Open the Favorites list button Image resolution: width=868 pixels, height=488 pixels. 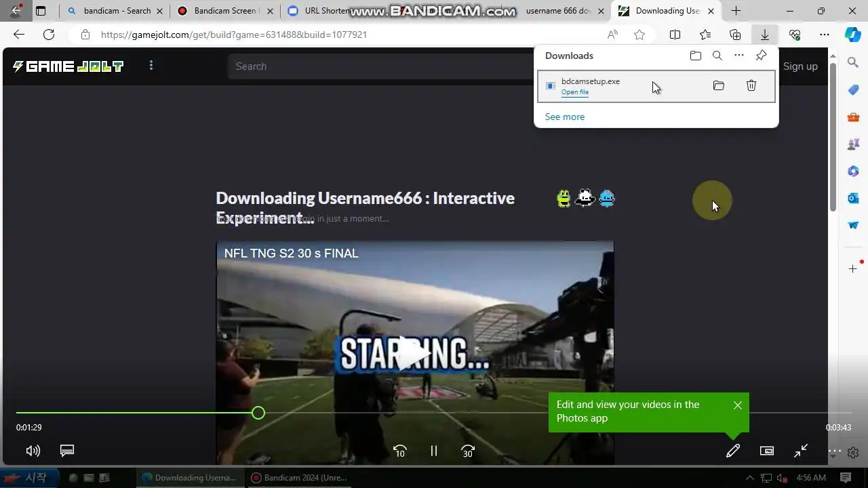click(x=705, y=35)
